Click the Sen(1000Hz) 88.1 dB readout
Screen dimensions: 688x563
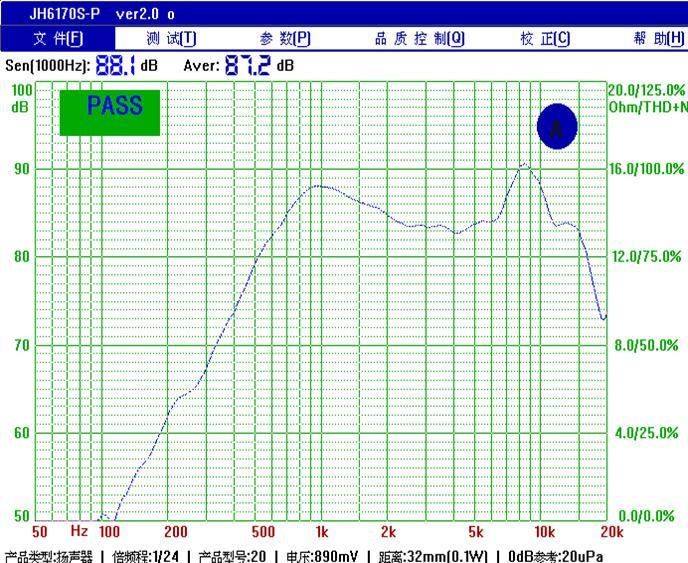[81, 66]
